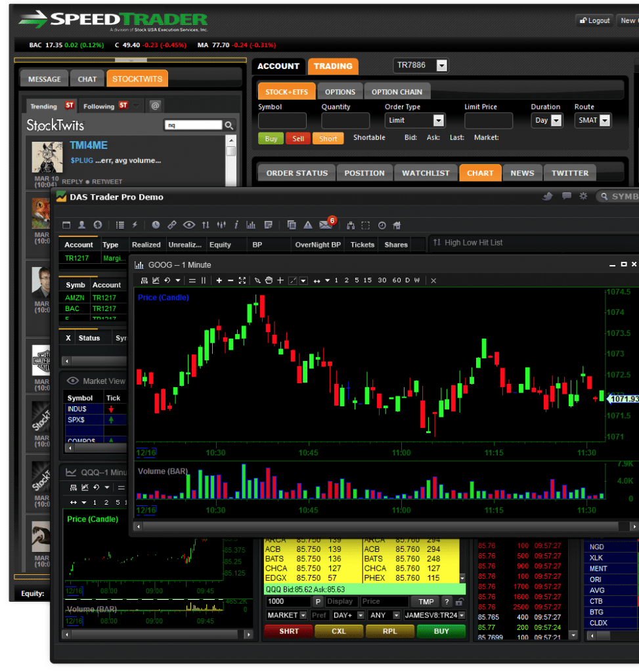Toggle vertical lines icon on GOOG chart
Image resolution: width=639 pixels, height=672 pixels.
point(204,280)
